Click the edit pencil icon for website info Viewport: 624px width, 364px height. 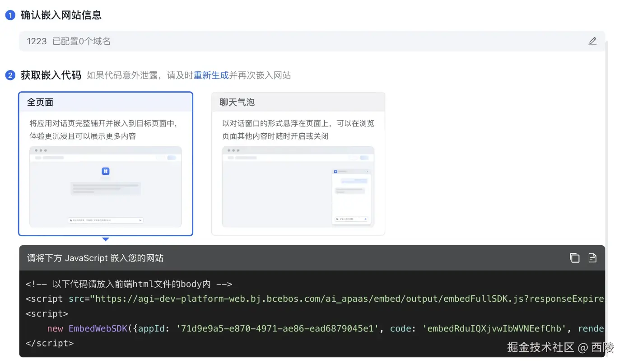tap(592, 41)
